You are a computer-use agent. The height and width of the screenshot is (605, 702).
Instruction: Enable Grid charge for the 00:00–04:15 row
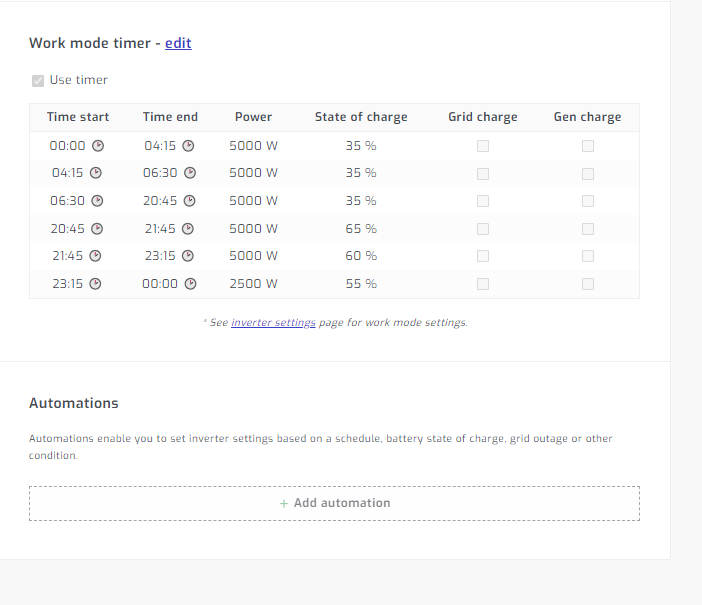pos(483,146)
